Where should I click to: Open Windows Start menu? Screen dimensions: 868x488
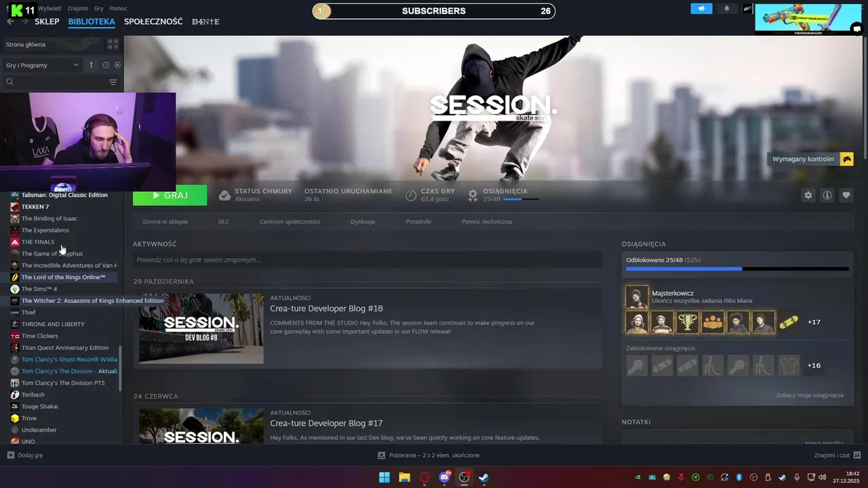[384, 477]
